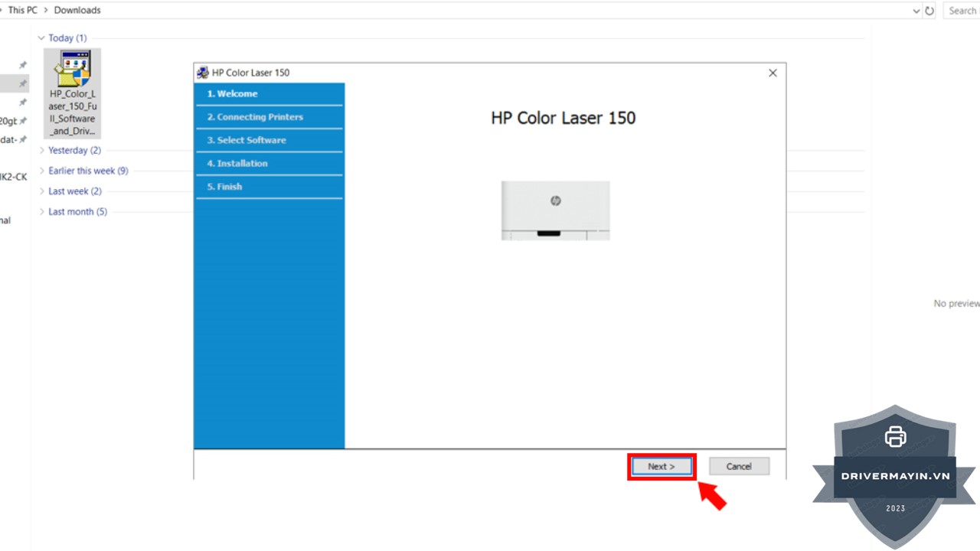The width and height of the screenshot is (980, 551).
Task: Click the Cancel button in the installer
Action: coord(739,466)
